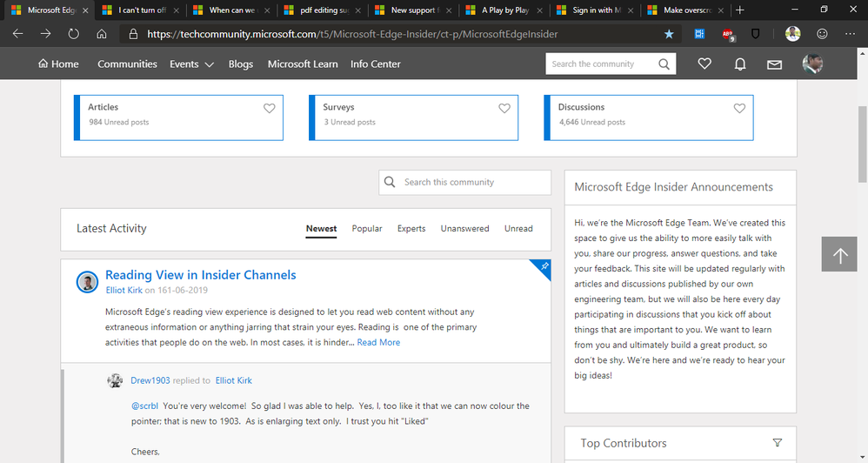
Task: Click the scroll-to-top arrow button
Action: pos(839,254)
